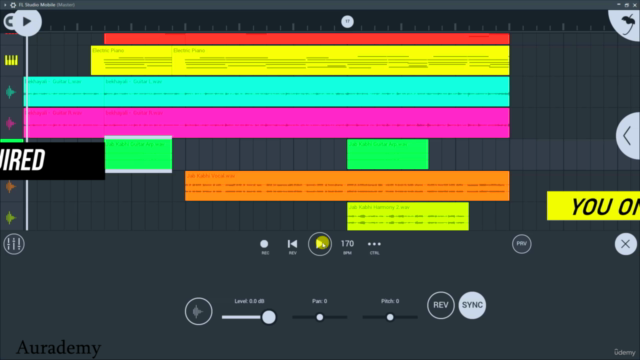640x360 pixels.
Task: Select the selected green Guitar Arp clip
Action: (x=138, y=154)
